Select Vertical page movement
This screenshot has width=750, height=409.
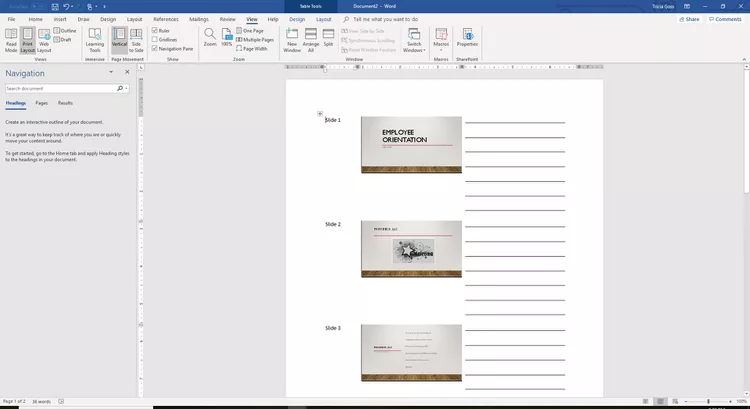pos(120,40)
